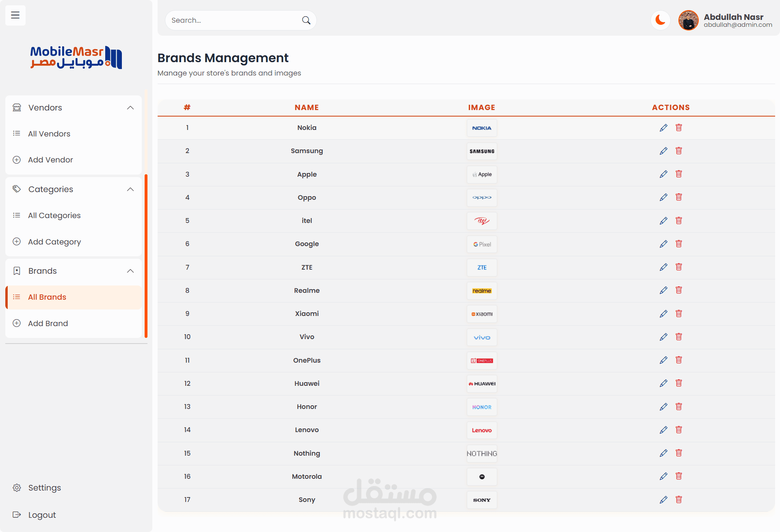Delete the Samsung brand via trash icon
This screenshot has width=780, height=532.
pos(678,151)
